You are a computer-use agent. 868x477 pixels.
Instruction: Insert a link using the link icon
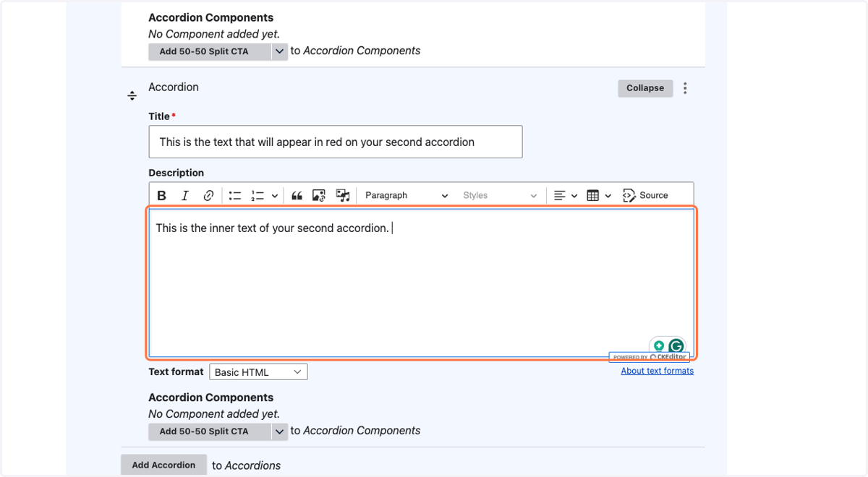[208, 195]
